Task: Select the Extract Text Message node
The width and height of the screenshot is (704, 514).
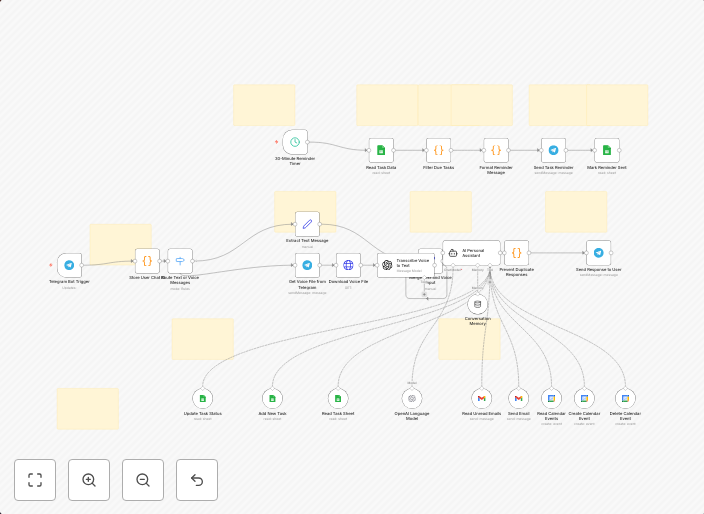Action: pos(307,224)
